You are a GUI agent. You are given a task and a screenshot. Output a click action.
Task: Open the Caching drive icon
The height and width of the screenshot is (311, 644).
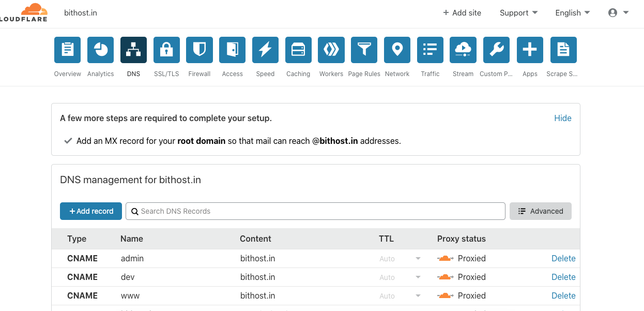click(298, 50)
